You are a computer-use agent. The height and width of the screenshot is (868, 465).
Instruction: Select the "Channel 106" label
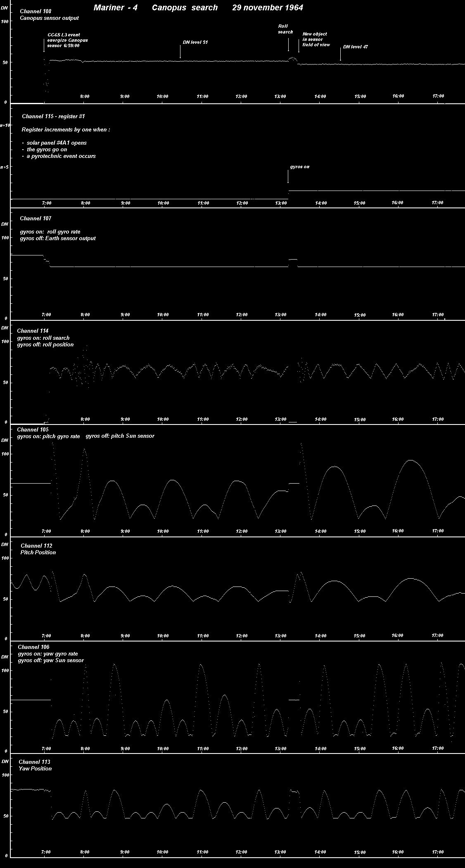34,647
